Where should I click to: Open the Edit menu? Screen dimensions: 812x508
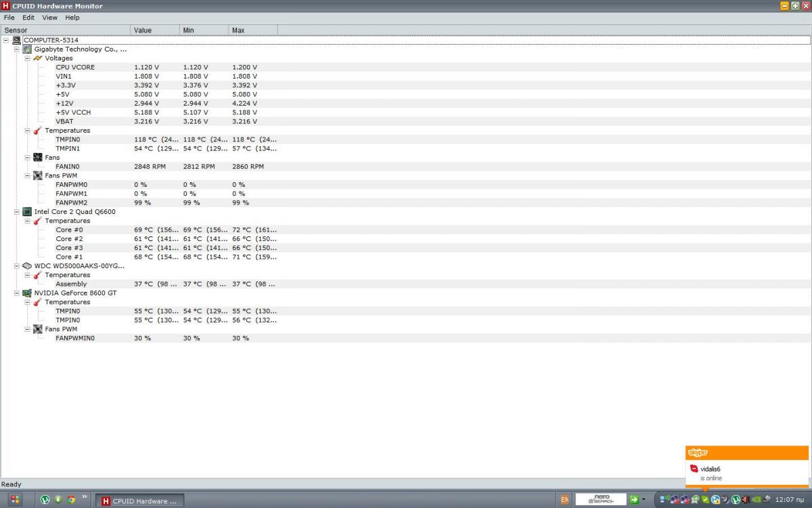pos(28,18)
